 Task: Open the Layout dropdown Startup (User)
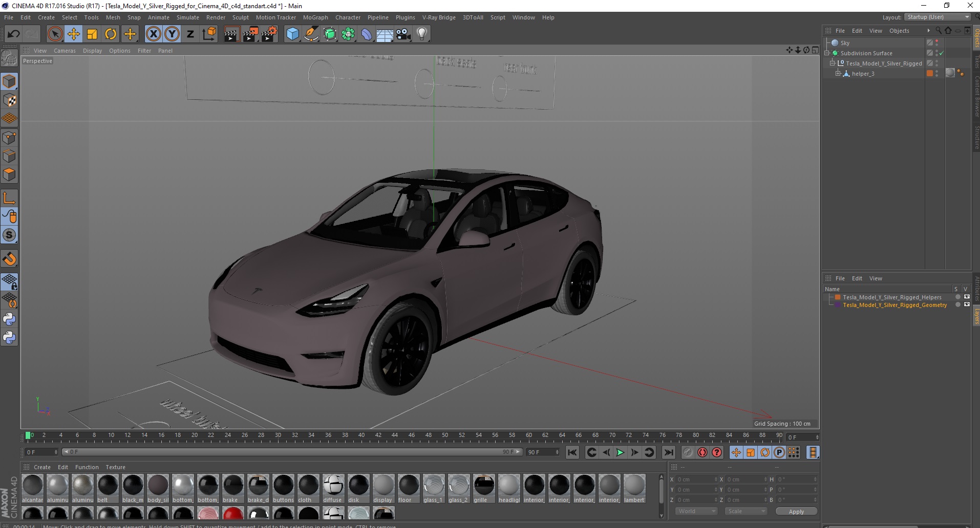(938, 17)
